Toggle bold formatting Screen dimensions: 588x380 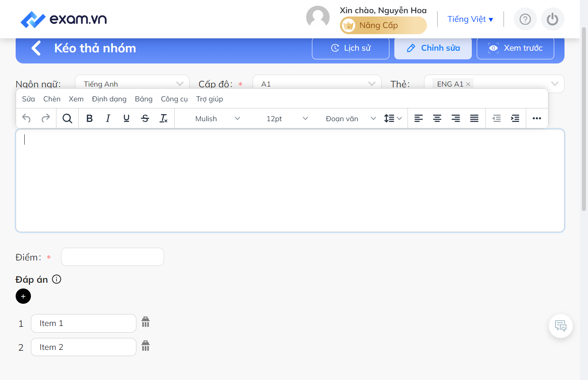[x=89, y=118]
